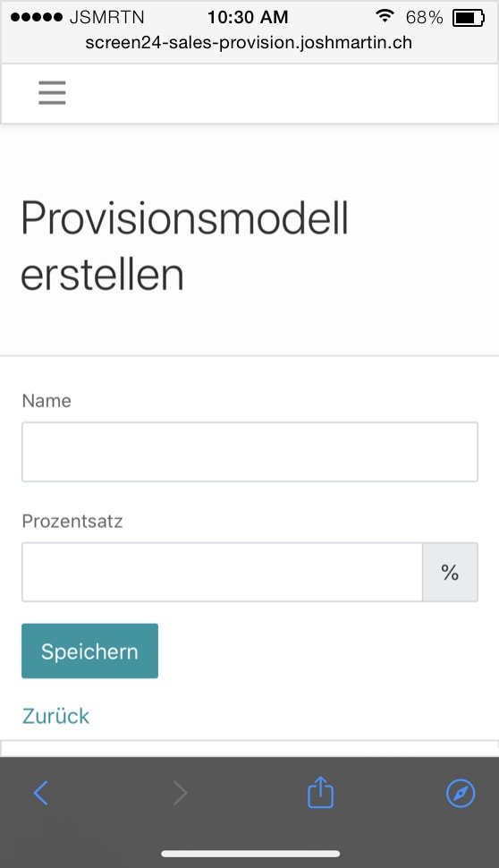
Task: Tap the 10:30 AM clock
Action: coord(248,17)
